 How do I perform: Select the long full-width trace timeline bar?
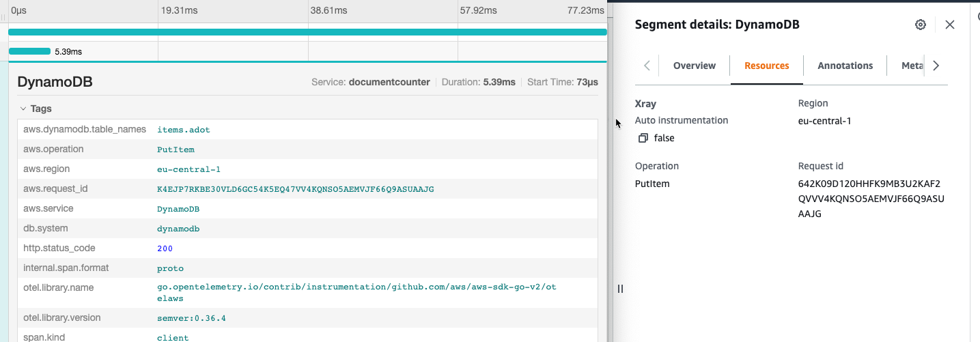tap(307, 32)
